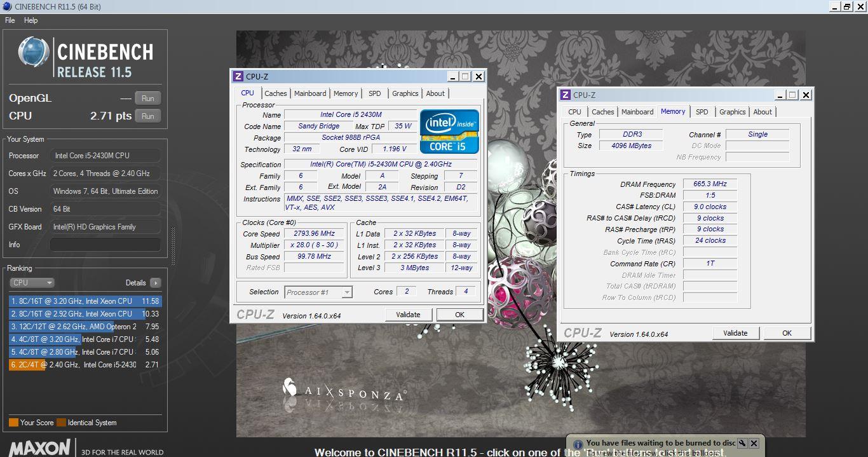Minimize the right CPU-Z window

(780, 95)
